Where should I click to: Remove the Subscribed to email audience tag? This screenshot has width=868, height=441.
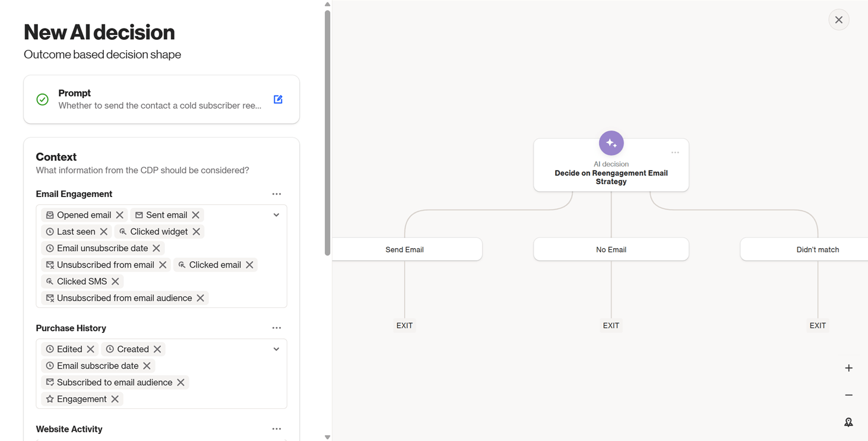[x=181, y=382]
